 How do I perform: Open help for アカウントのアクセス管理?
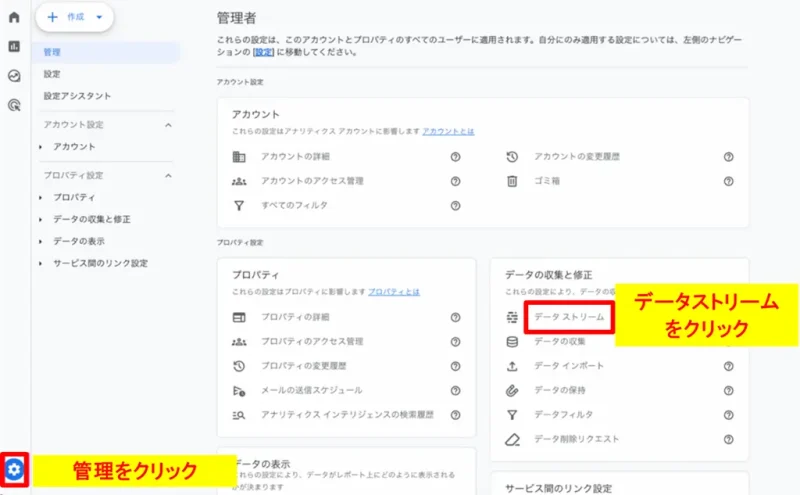click(456, 181)
